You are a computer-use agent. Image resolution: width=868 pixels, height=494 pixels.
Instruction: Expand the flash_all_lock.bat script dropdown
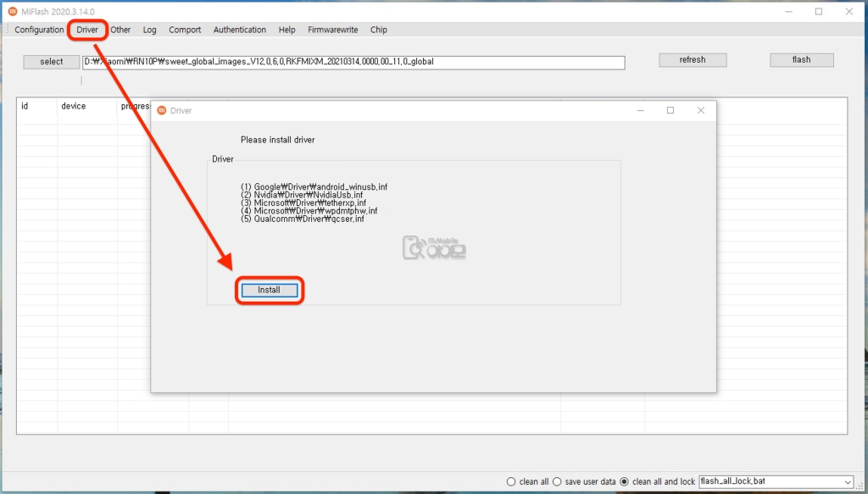(x=848, y=482)
